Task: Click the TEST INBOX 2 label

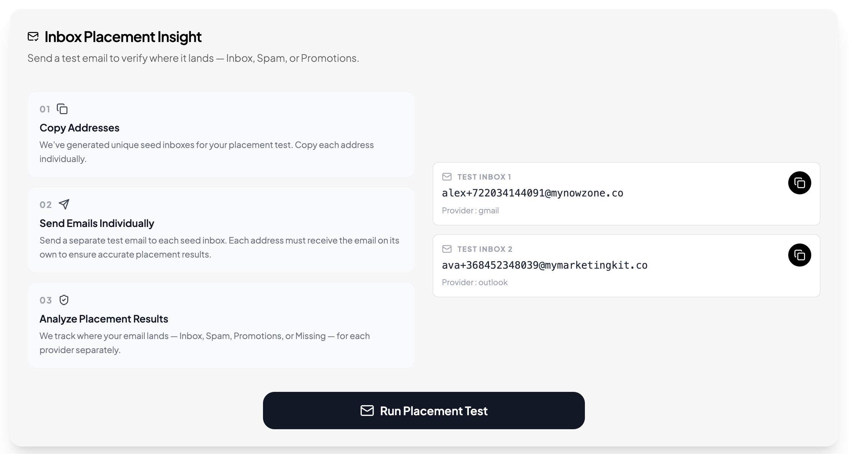Action: 485,249
